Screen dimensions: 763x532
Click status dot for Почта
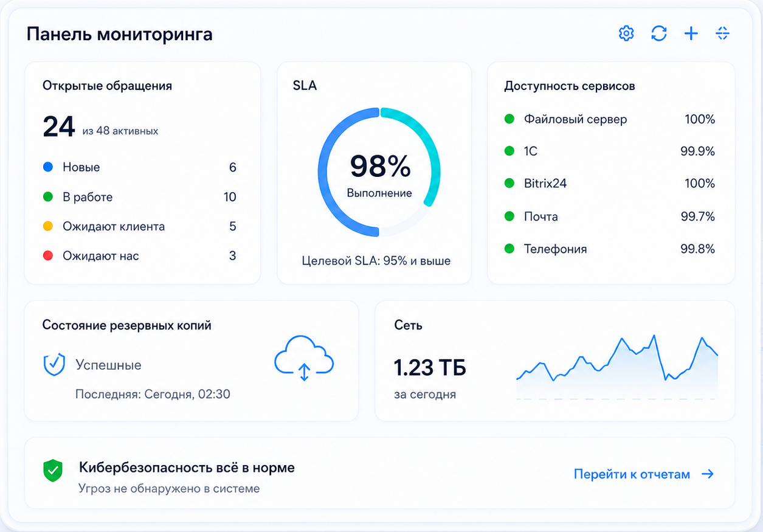(x=509, y=216)
